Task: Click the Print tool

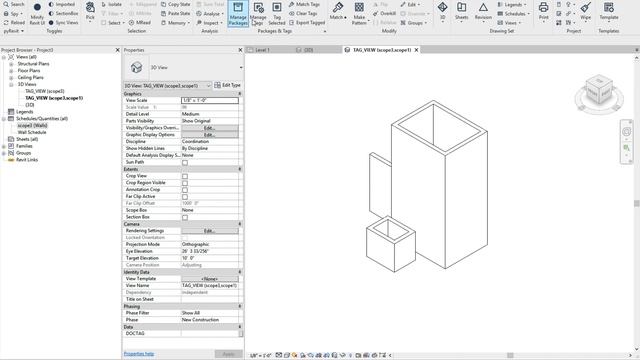Action: click(x=544, y=11)
